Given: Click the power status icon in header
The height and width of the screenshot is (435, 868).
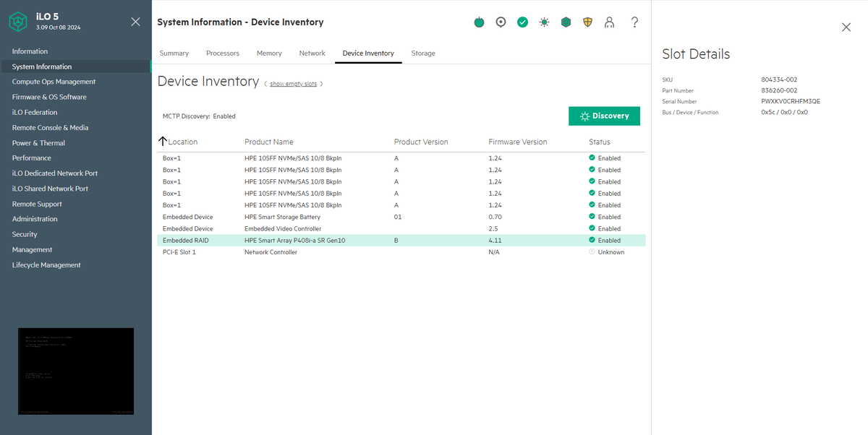Looking at the screenshot, I should click(x=479, y=22).
